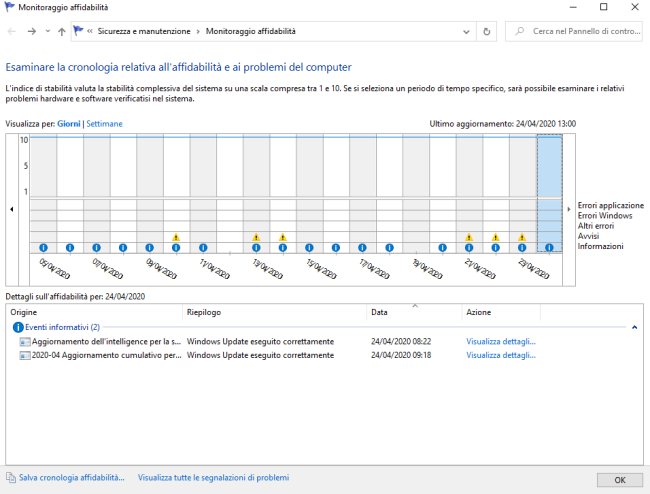Select the 2020-04 Aggiornamento cumulativo row

tap(278, 355)
